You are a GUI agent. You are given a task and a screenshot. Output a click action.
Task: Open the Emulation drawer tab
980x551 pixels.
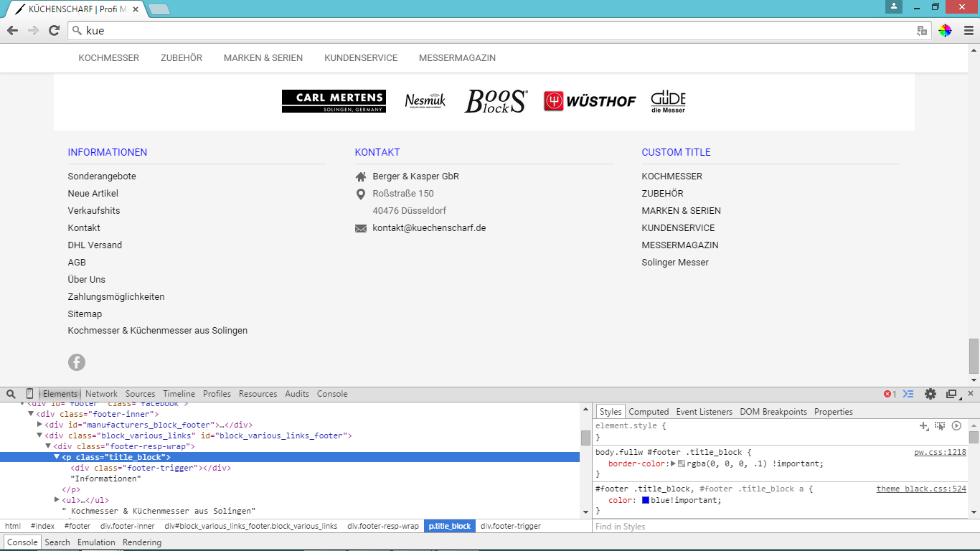coord(96,542)
